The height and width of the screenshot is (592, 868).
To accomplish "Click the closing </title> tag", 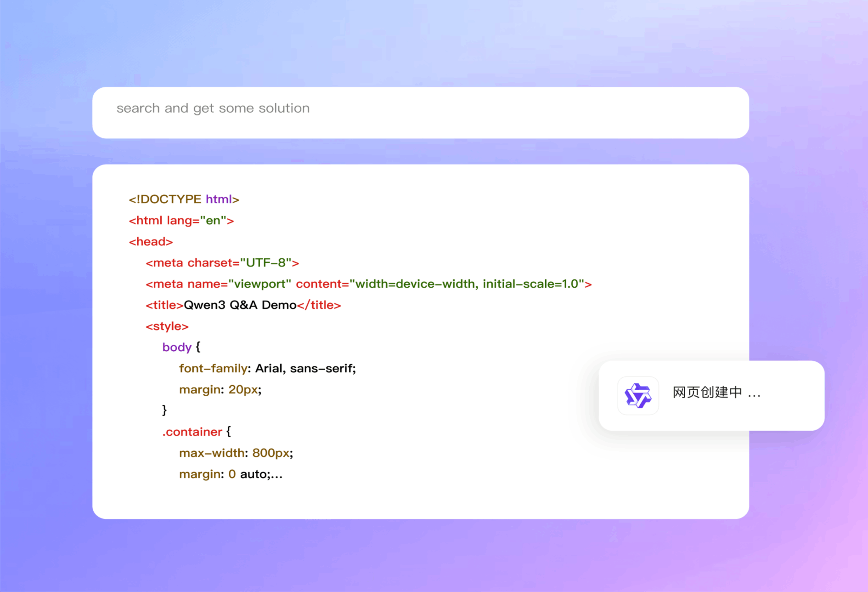I will (319, 305).
